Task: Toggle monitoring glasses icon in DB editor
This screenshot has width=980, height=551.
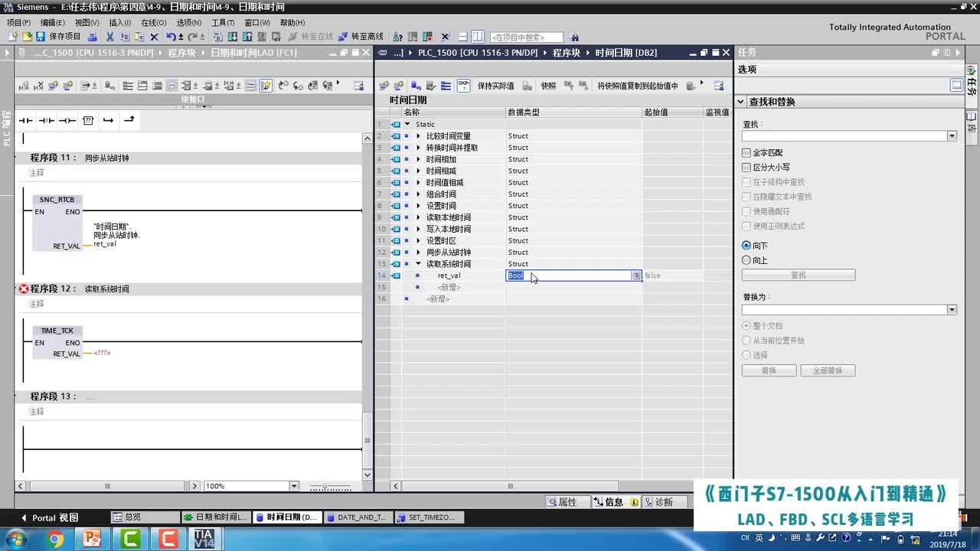Action: [x=463, y=86]
